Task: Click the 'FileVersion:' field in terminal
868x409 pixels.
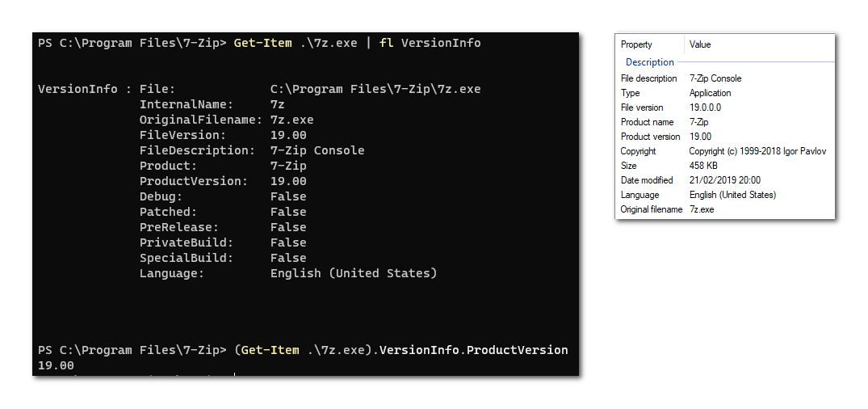Action: coord(182,135)
